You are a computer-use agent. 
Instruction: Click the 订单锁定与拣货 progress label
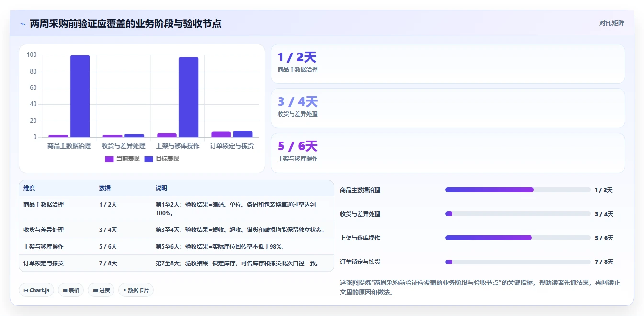tap(360, 262)
